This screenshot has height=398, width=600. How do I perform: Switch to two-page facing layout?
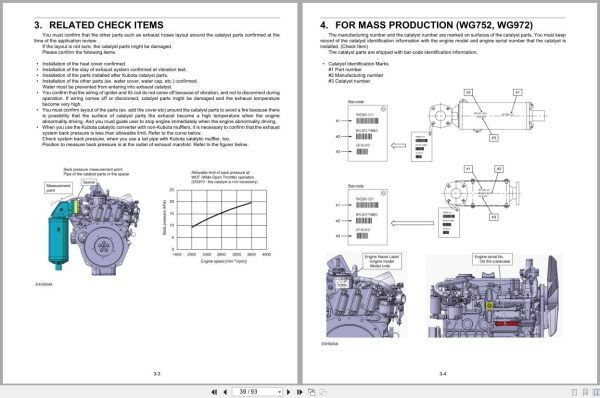[596, 392]
